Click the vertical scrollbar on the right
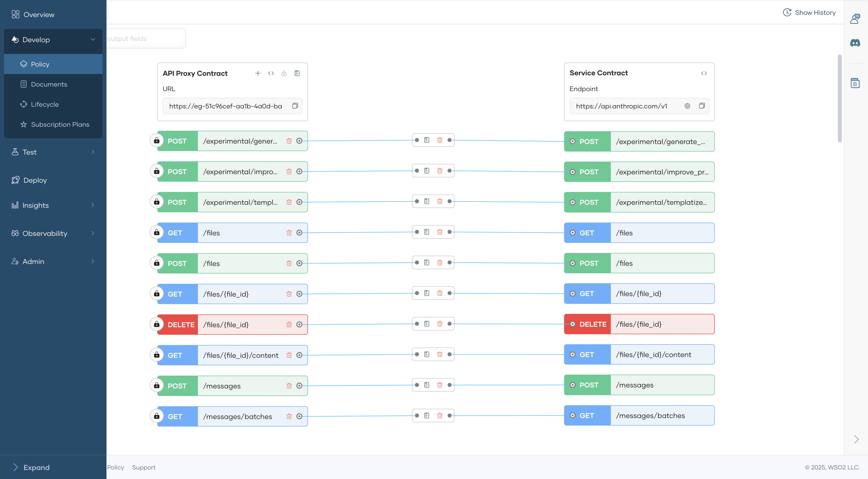868x479 pixels. 839,98
